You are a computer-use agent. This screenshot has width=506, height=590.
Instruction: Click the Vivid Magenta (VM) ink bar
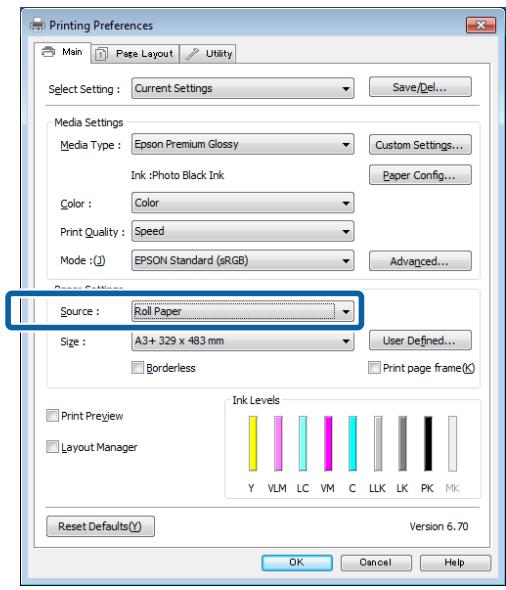tap(328, 444)
